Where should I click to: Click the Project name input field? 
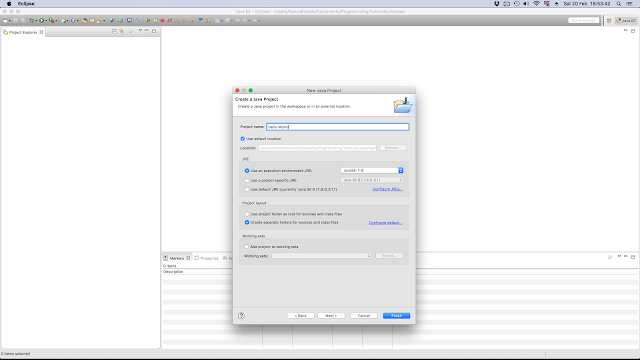coord(338,127)
